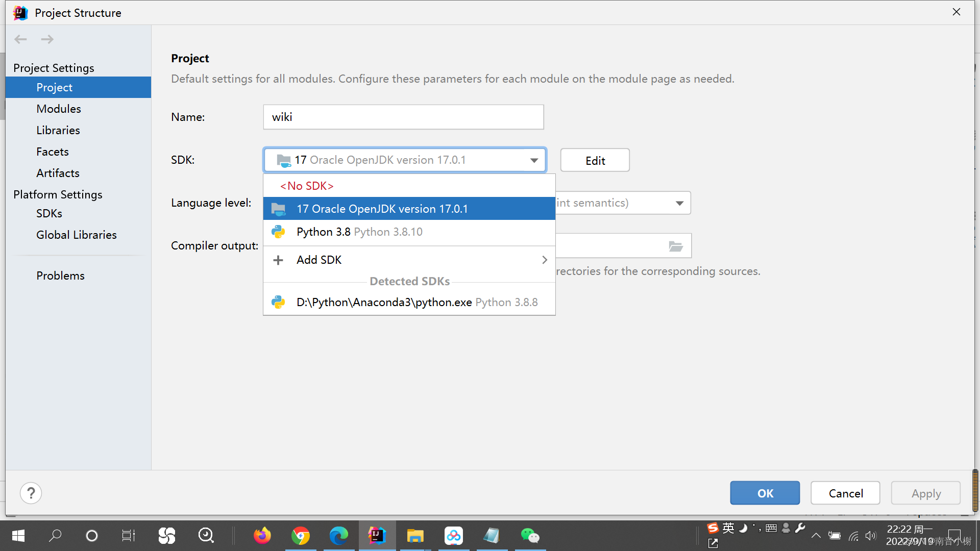Click the Python icon of Python 3.8 entry

click(x=278, y=232)
